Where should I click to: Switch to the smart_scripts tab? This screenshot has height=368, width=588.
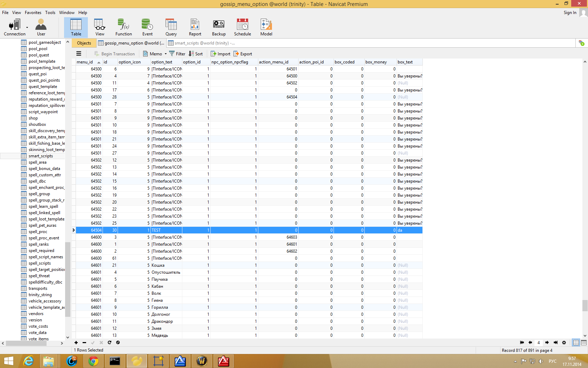[x=201, y=43]
